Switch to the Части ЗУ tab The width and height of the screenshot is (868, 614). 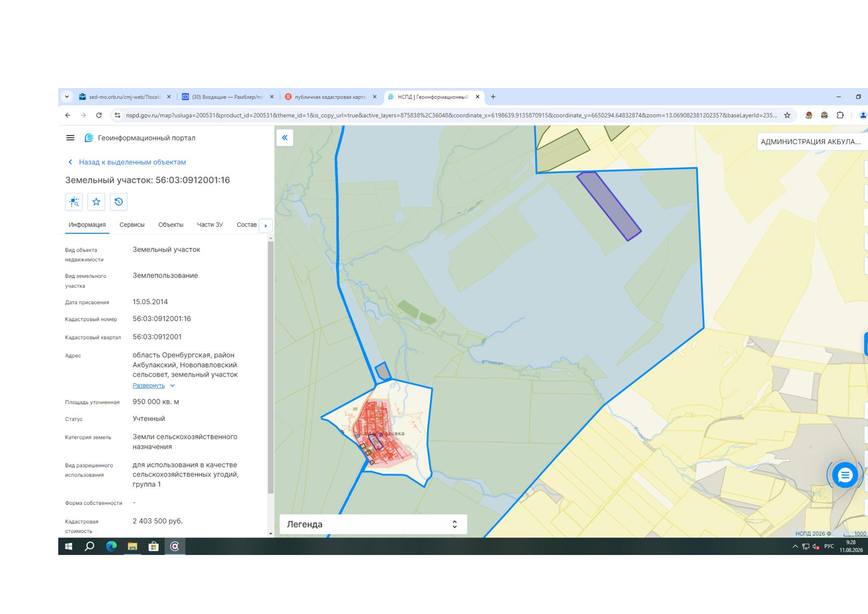pyautogui.click(x=210, y=225)
